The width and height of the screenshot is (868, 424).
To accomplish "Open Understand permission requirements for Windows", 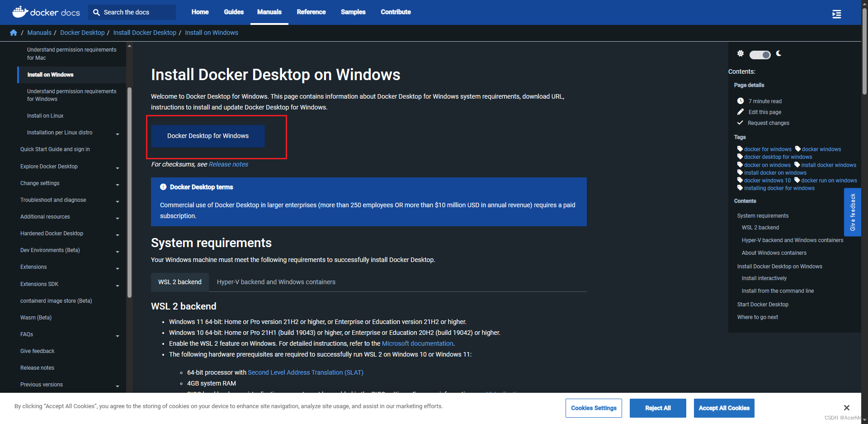I will pos(71,95).
